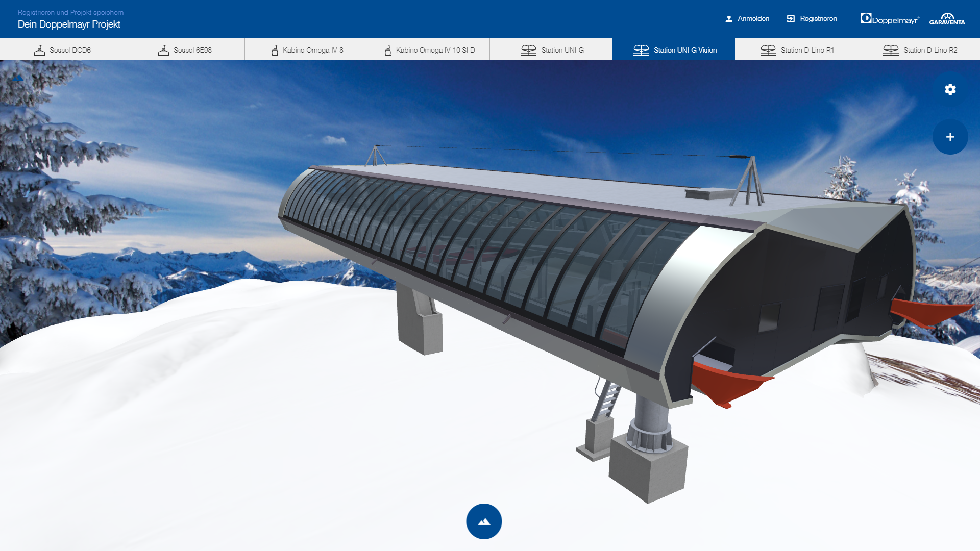Click the Kabine Omega IV-10 SI D icon
Screen dimensions: 980x551
point(388,50)
